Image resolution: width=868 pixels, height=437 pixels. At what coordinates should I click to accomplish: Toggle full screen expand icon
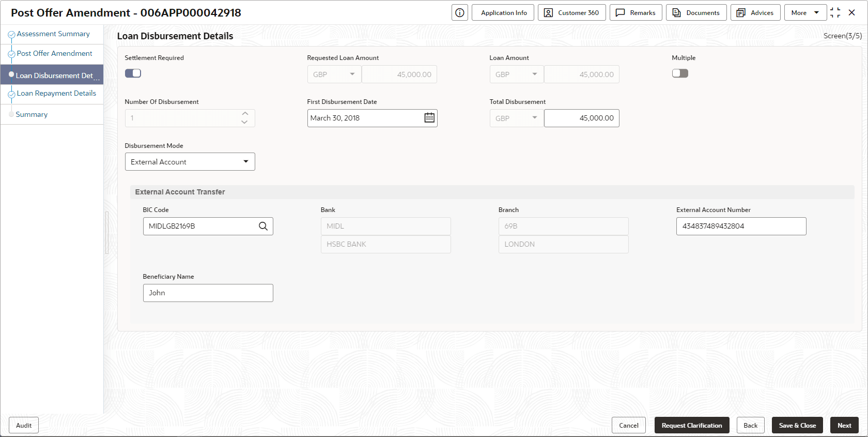click(x=835, y=13)
